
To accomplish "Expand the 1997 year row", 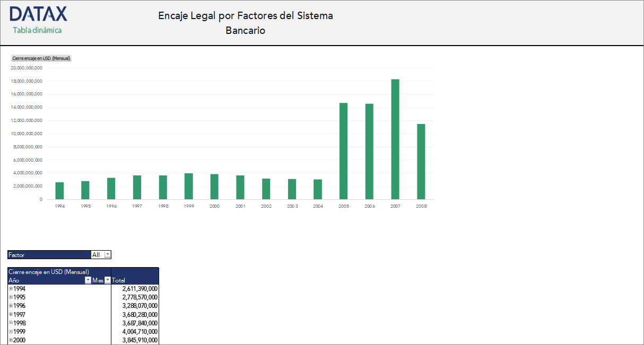I will tap(11, 314).
